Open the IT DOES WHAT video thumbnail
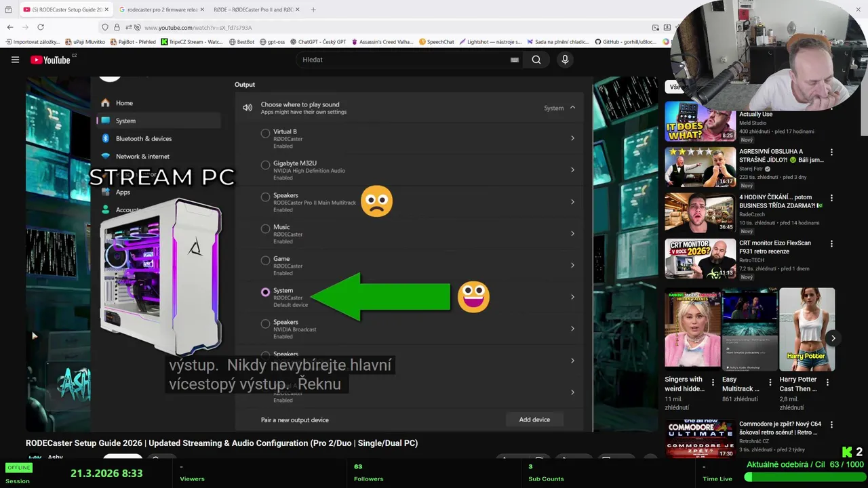 [x=700, y=121]
